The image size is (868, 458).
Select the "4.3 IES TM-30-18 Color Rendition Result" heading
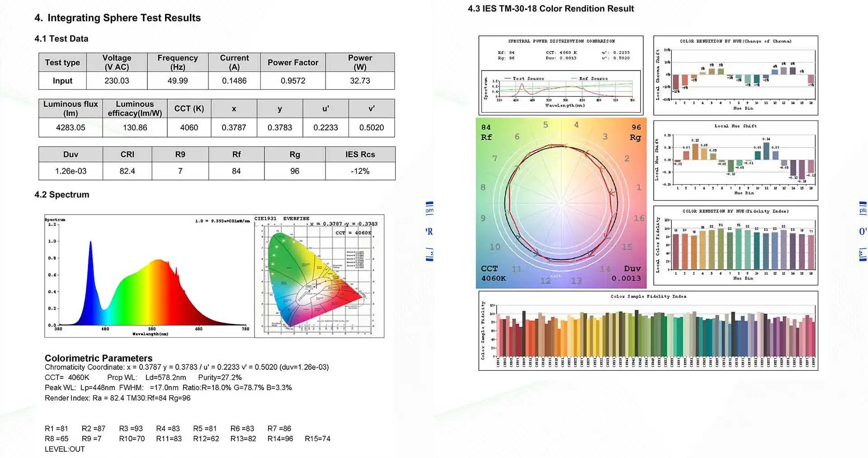click(x=551, y=9)
